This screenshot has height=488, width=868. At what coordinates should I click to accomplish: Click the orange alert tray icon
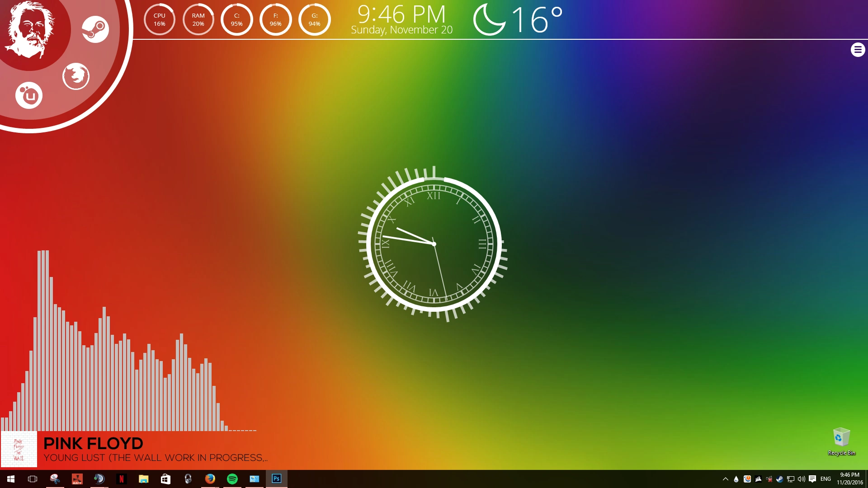click(x=747, y=479)
